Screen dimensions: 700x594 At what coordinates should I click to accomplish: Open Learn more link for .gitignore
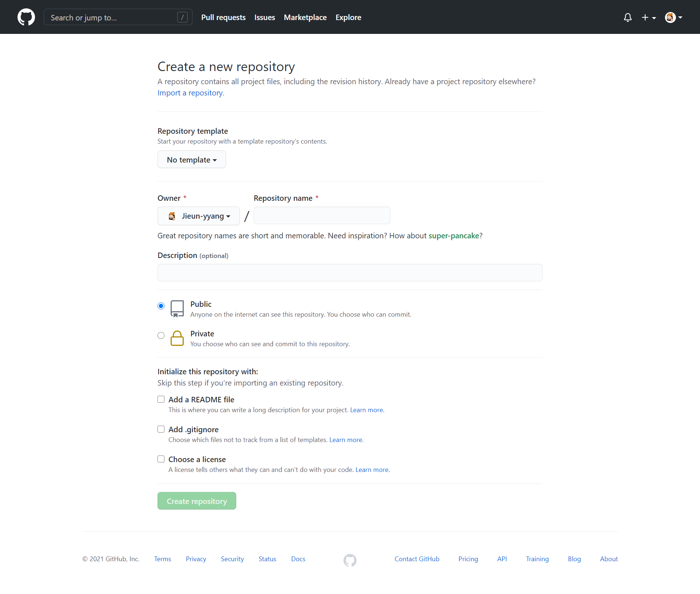[x=346, y=440]
